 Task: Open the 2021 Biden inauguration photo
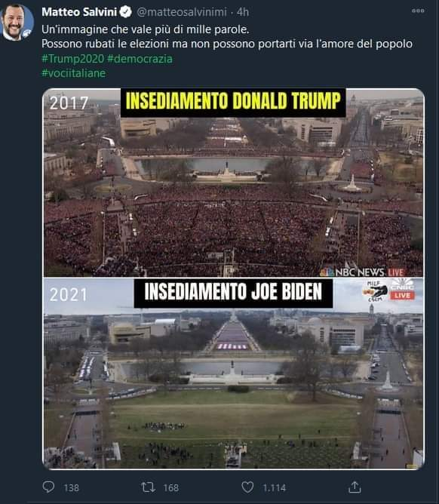pos(233,373)
